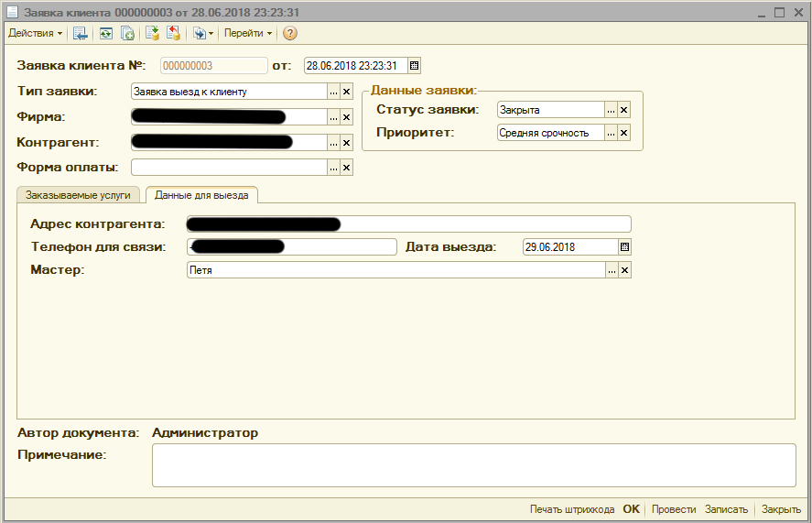This screenshot has width=812, height=523.
Task: Open the Перейти menu
Action: pyautogui.click(x=247, y=33)
